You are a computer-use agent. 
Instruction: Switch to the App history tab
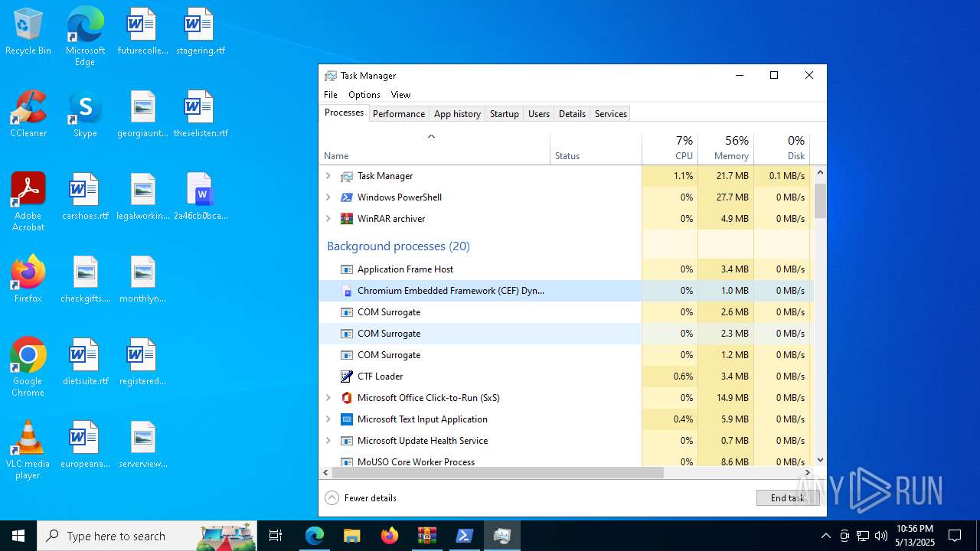(x=457, y=114)
